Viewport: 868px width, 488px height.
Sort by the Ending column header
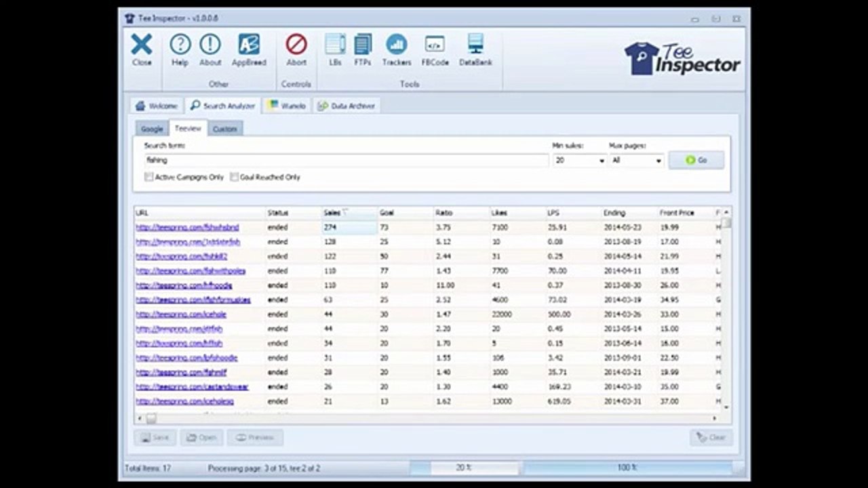click(629, 213)
